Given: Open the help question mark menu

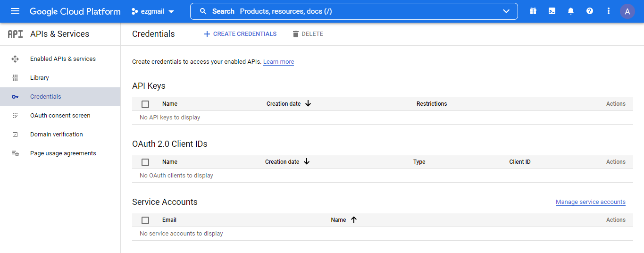Looking at the screenshot, I should click(x=590, y=11).
